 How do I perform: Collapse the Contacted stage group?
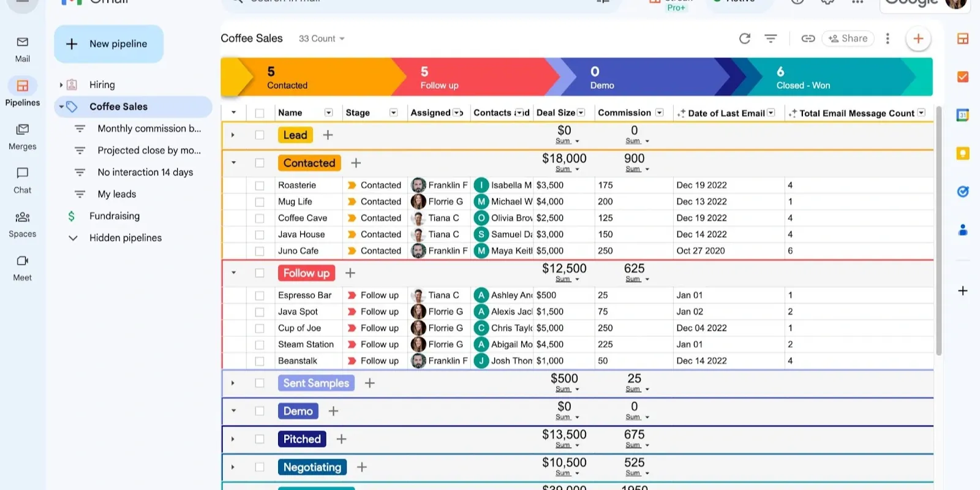(x=233, y=163)
